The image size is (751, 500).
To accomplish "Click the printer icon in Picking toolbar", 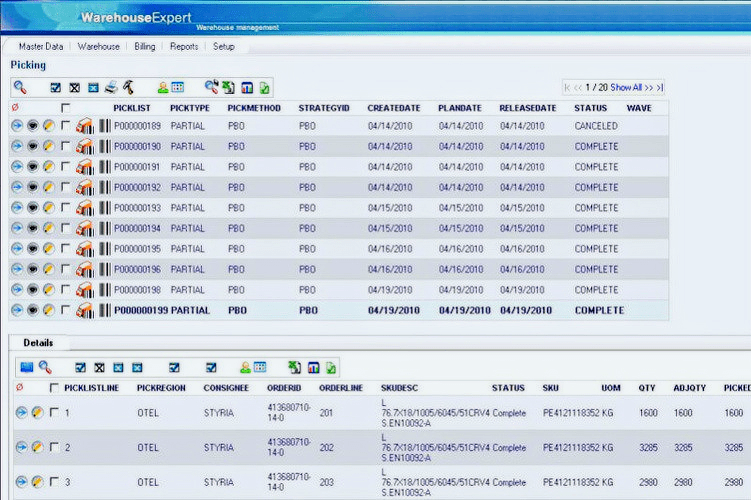I will [x=112, y=87].
